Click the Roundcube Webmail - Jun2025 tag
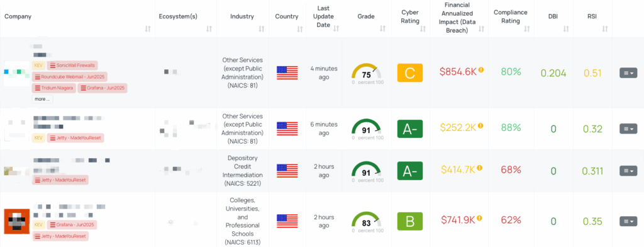Image resolution: width=644 pixels, height=247 pixels. tap(69, 77)
